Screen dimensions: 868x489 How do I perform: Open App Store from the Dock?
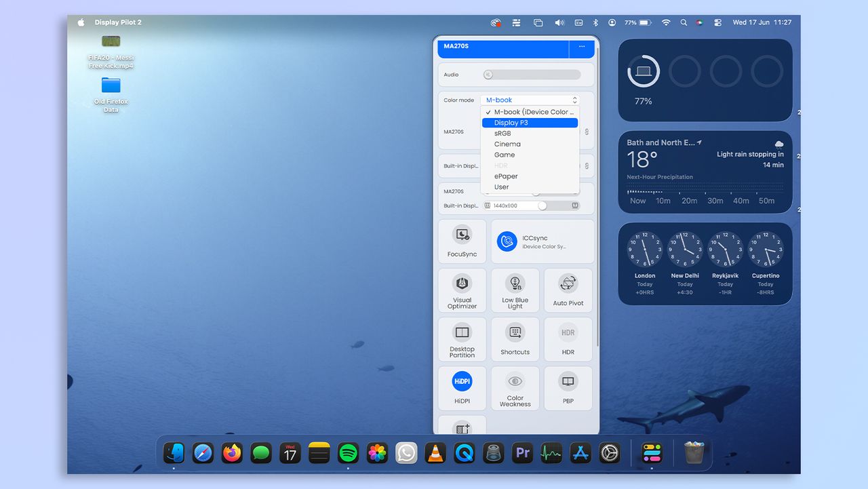point(580,452)
